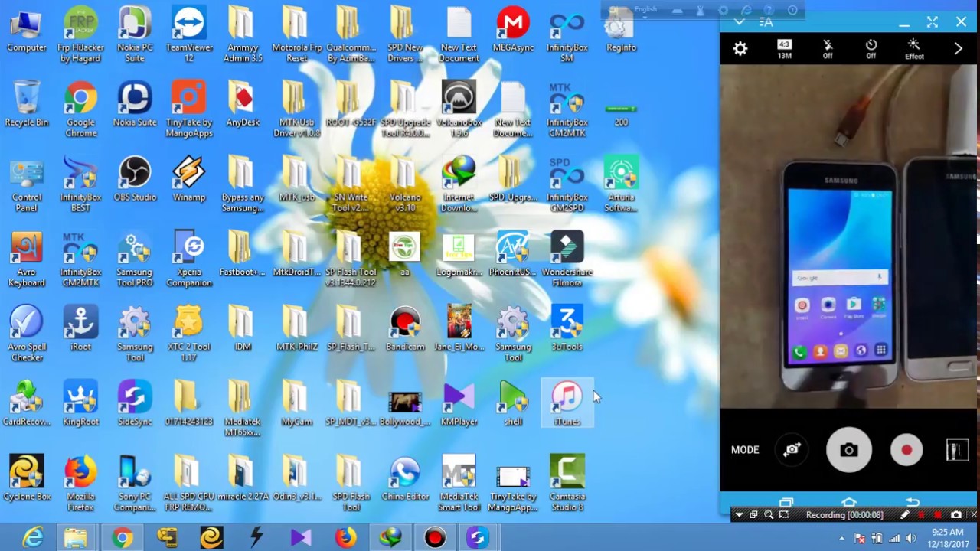Open the Control Panel shortcut
Viewport: 980px width, 551px height.
(27, 184)
